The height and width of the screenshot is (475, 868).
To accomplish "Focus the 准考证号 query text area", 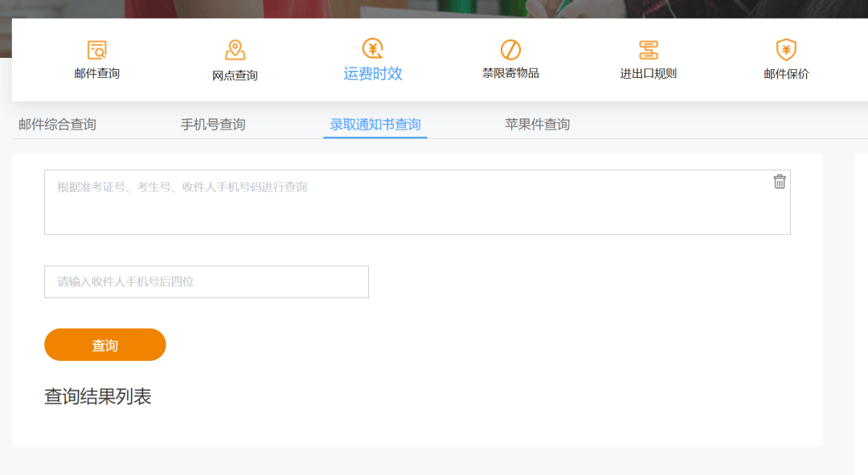I will coord(417,202).
